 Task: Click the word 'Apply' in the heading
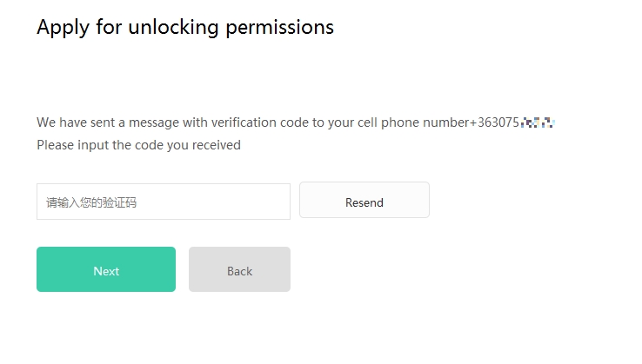point(60,27)
